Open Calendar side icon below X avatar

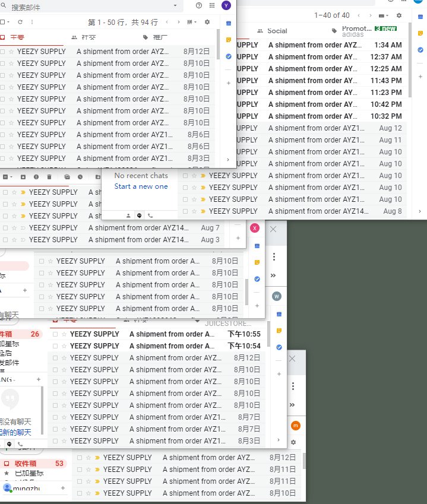[x=257, y=246]
